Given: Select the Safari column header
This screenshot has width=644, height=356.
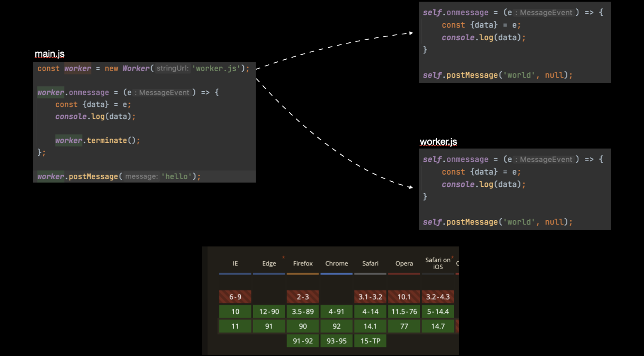Looking at the screenshot, I should click(370, 263).
